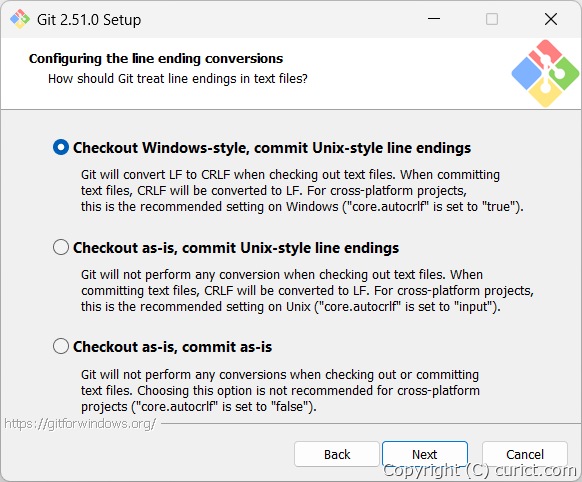Screen dimensions: 582x482
Task: Click the core.autocrlf 'input' description paragraph
Action: tap(307, 291)
